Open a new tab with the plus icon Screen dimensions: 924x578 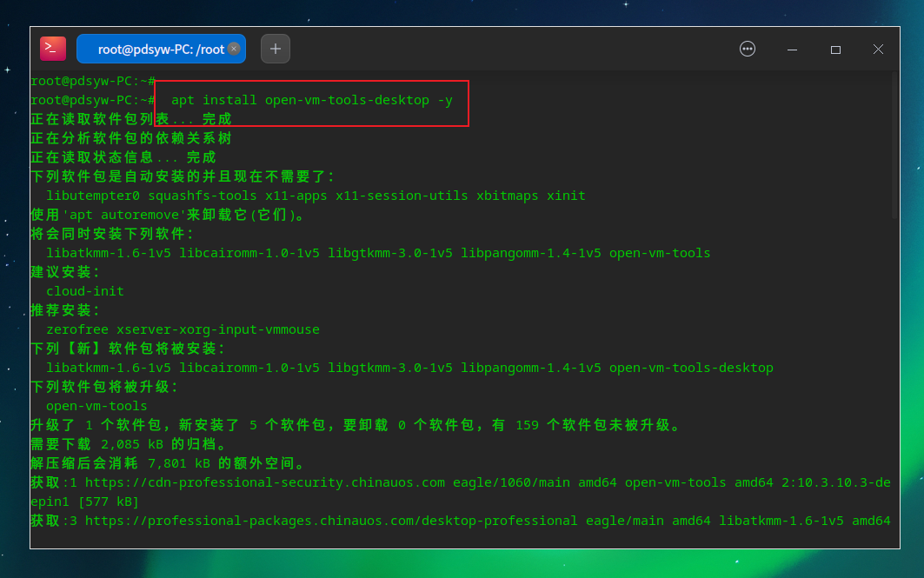[x=276, y=49]
